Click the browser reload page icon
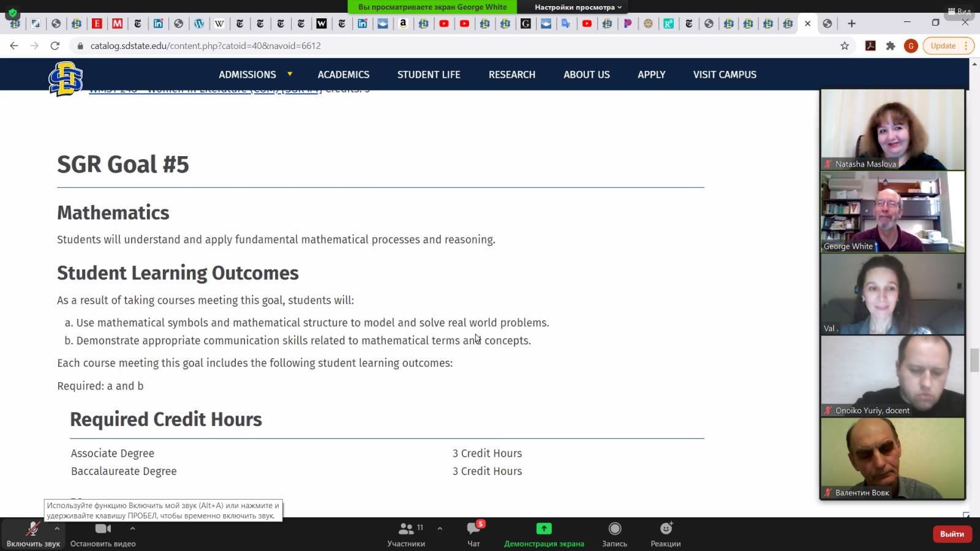The image size is (980, 551). tap(55, 46)
